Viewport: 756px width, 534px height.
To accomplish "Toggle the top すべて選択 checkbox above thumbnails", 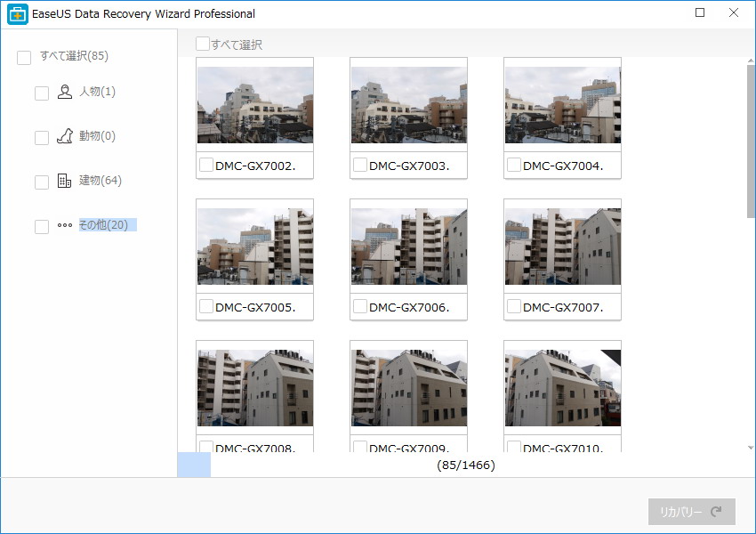I will [x=203, y=44].
